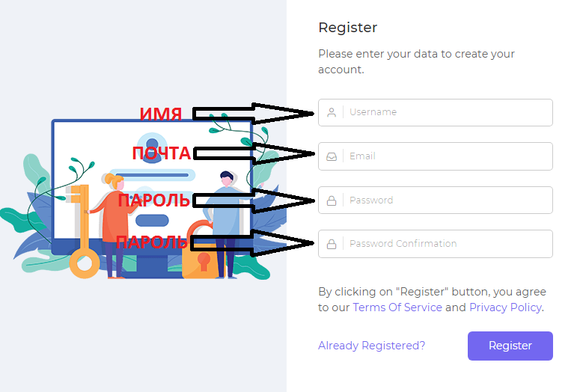Click the lock icon in Password field

click(x=332, y=200)
